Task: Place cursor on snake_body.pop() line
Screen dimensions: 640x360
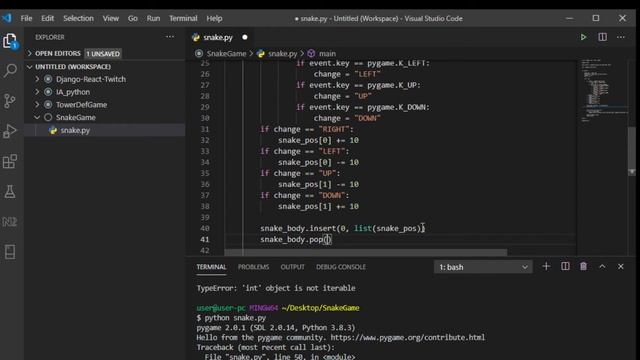Action: click(x=296, y=239)
